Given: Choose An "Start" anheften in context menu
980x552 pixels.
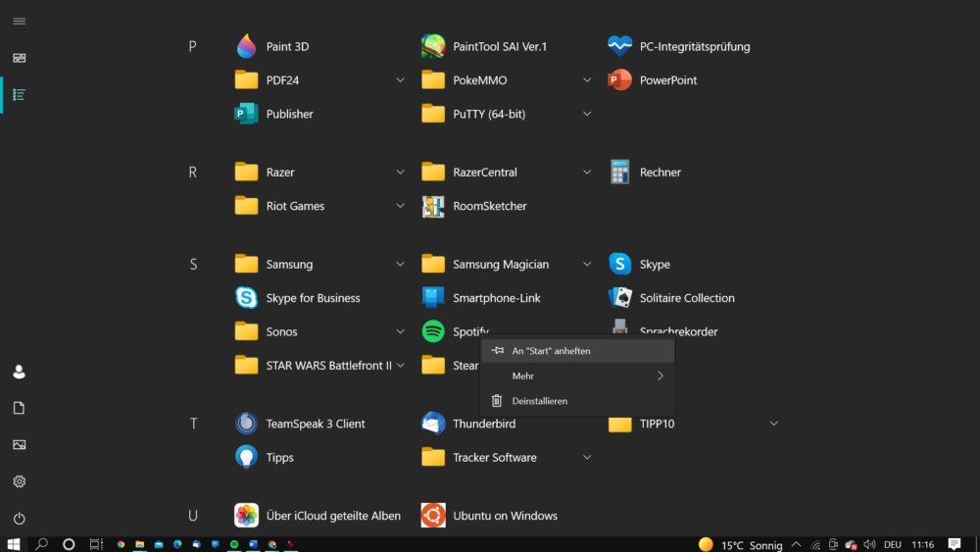Looking at the screenshot, I should point(577,351).
